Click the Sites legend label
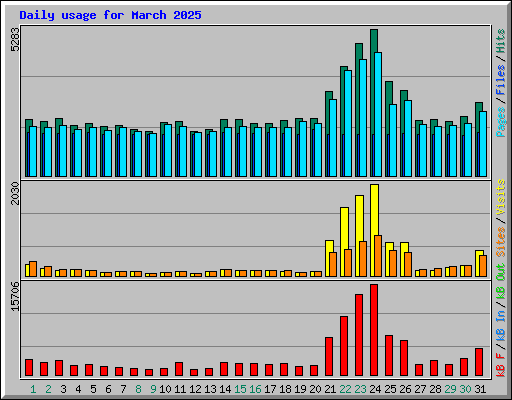The width and height of the screenshot is (512, 400). [500, 242]
